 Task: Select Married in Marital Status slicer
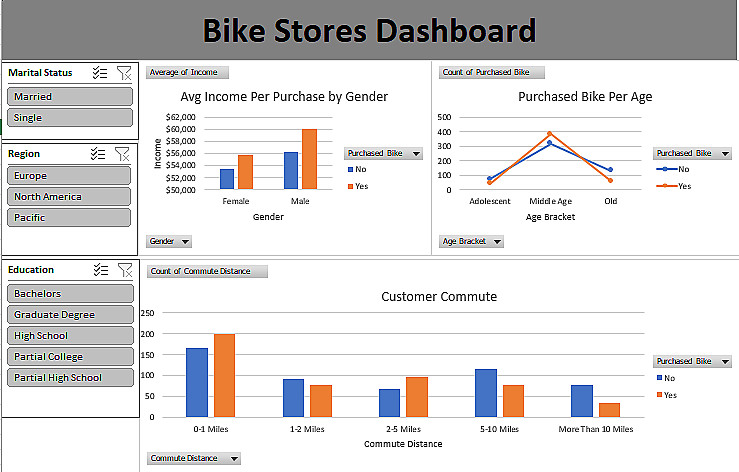70,97
